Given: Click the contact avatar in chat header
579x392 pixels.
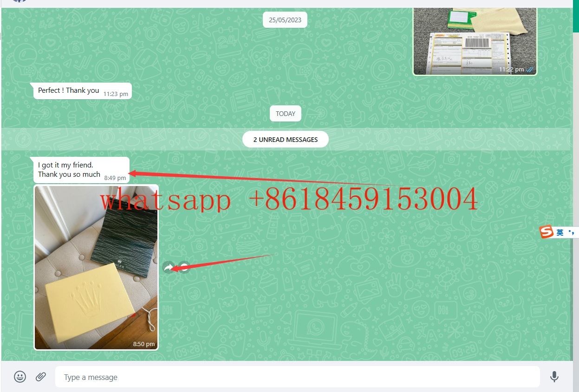Looking at the screenshot, I should click(19, 1).
